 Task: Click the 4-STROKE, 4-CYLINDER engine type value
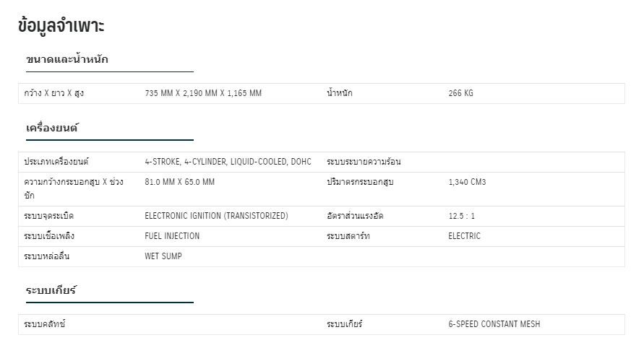click(228, 162)
